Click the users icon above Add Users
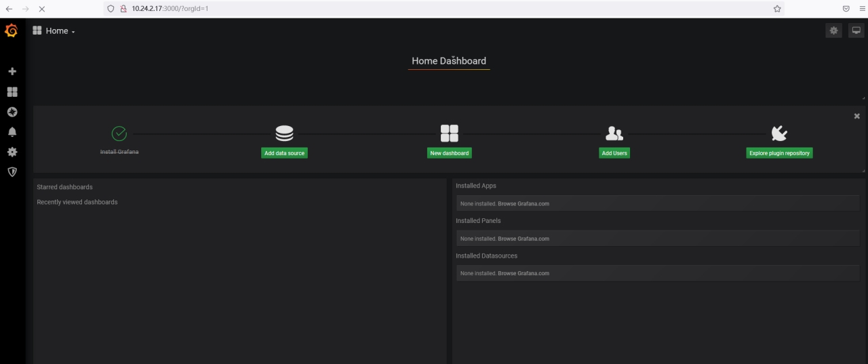 (x=614, y=134)
